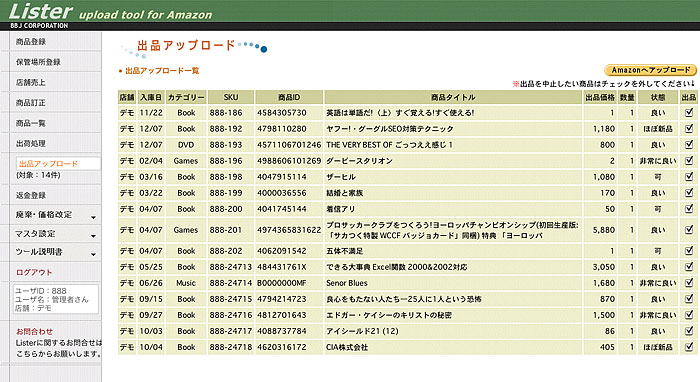
Task: Expand the ツール説明書 menu arrow
Action: tap(93, 254)
